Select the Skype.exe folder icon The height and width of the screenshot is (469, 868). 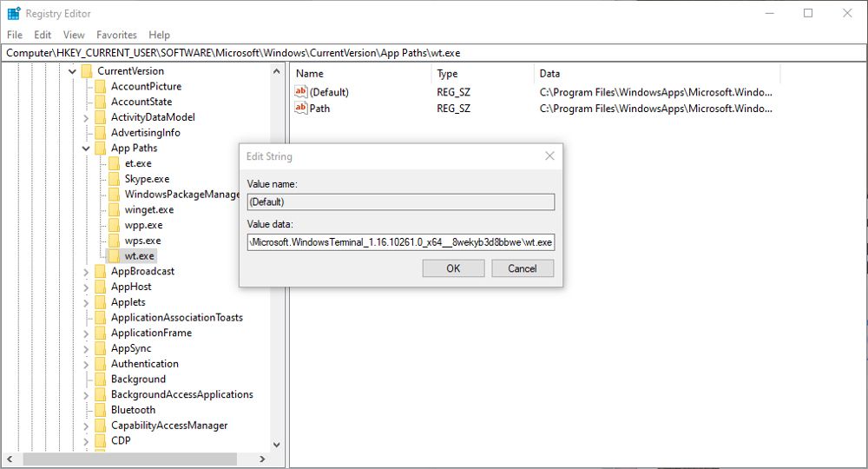point(114,179)
